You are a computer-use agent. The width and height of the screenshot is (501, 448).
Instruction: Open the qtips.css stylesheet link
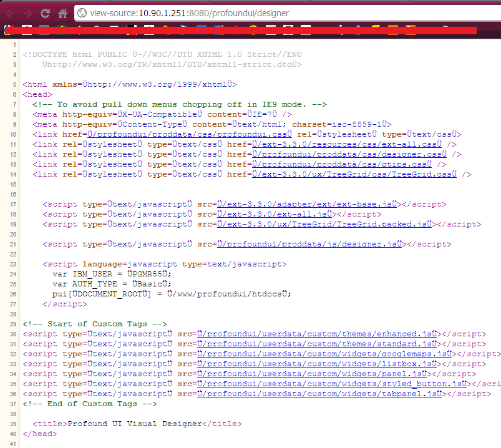341,164
